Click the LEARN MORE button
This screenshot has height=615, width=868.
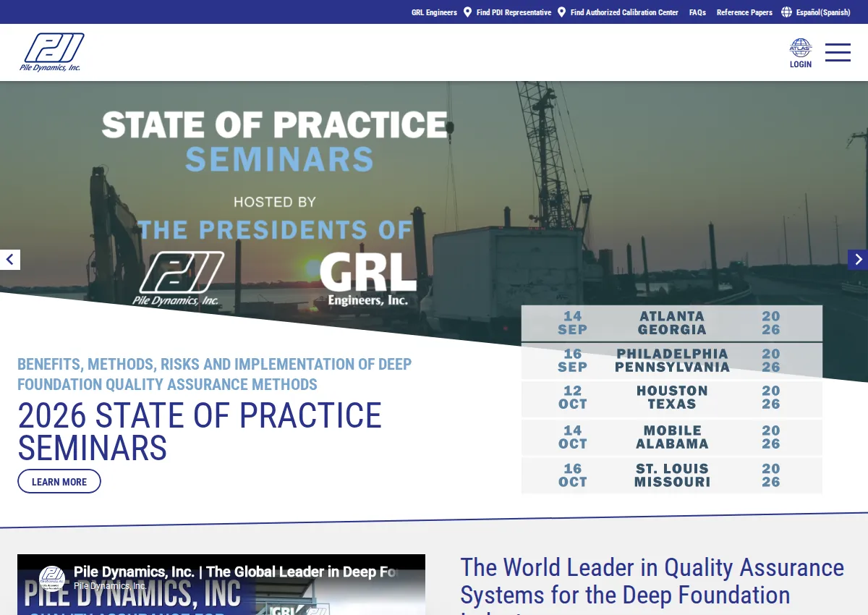pyautogui.click(x=59, y=481)
